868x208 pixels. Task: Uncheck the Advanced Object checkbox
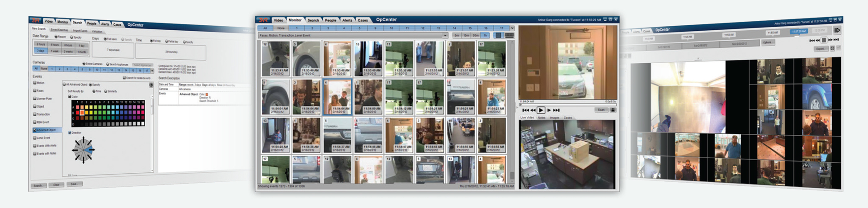click(35, 130)
